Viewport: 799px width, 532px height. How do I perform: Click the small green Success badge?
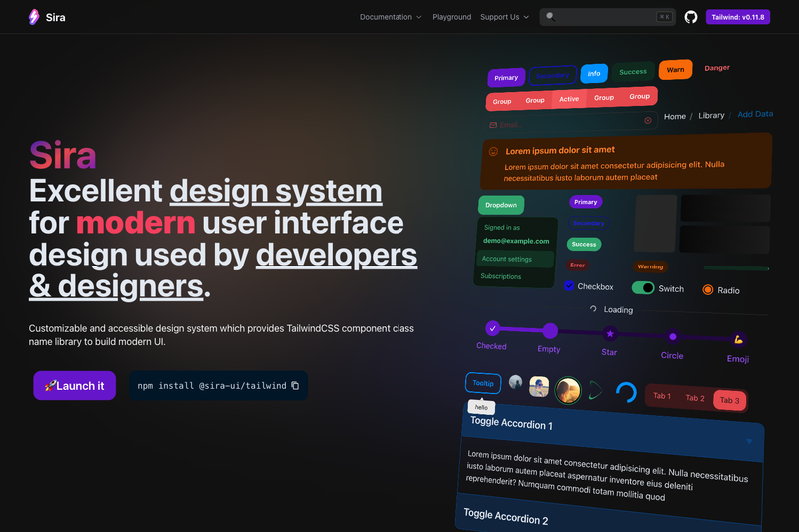pyautogui.click(x=584, y=244)
